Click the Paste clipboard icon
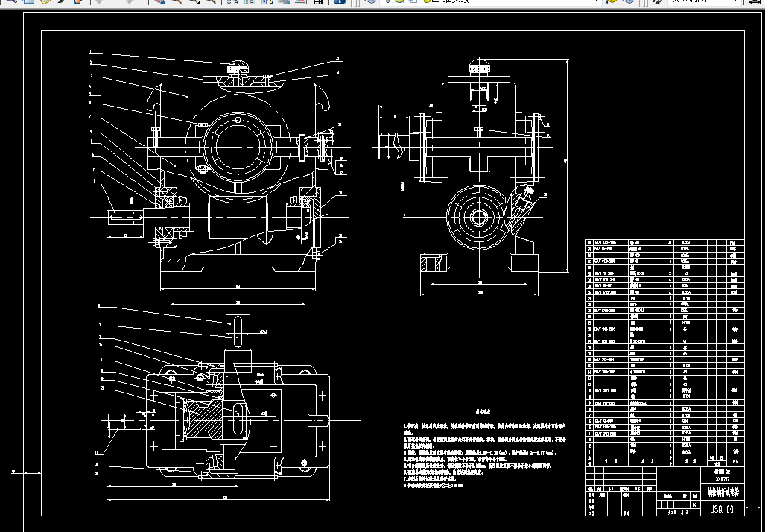This screenshot has height=532, width=765. pyautogui.click(x=45, y=1)
